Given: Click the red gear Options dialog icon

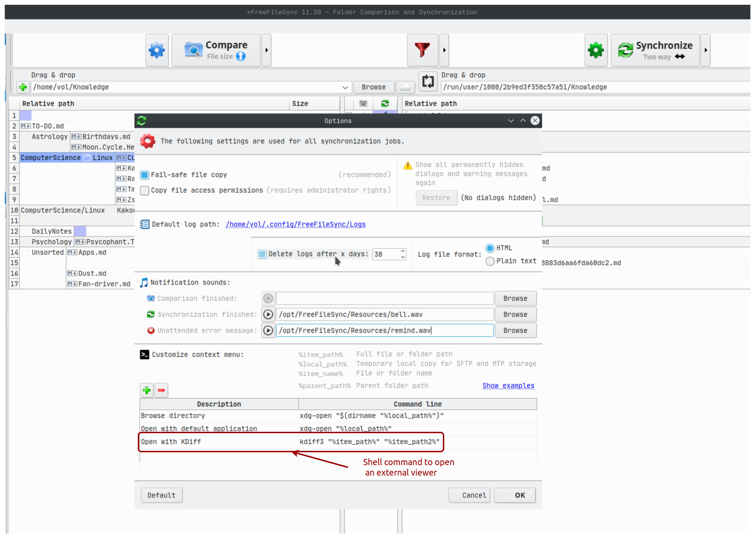Looking at the screenshot, I should 148,142.
